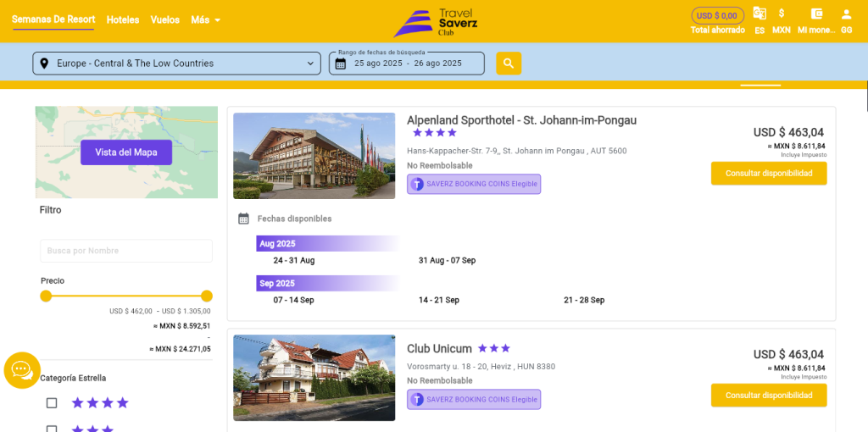868x432 pixels.
Task: Click the dollar currency icon (MXN)
Action: pyautogui.click(x=781, y=14)
